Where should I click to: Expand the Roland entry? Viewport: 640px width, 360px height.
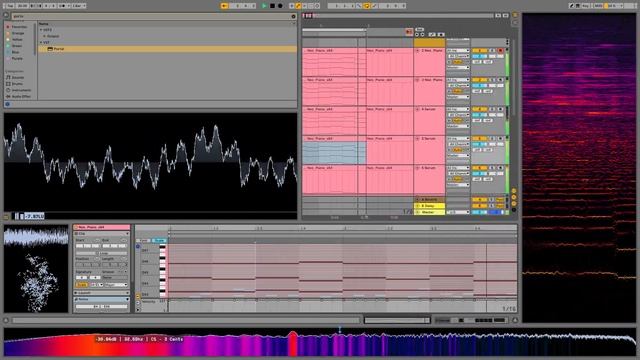point(44,36)
